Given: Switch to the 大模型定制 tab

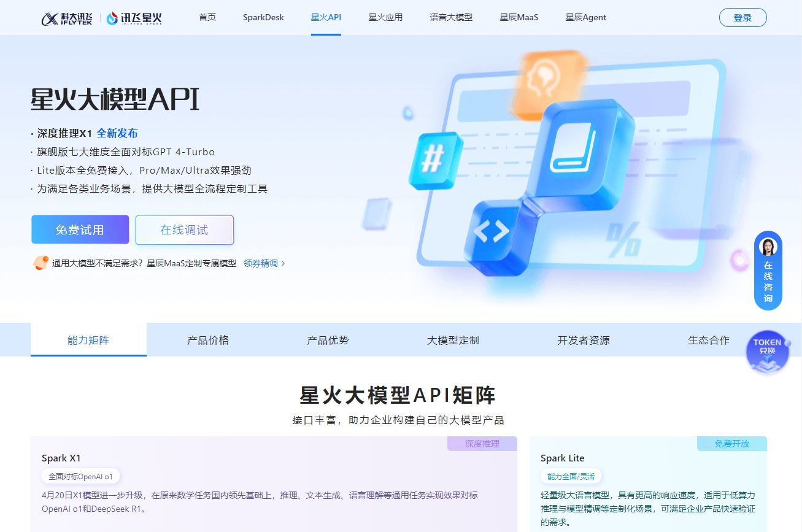Looking at the screenshot, I should coord(453,340).
